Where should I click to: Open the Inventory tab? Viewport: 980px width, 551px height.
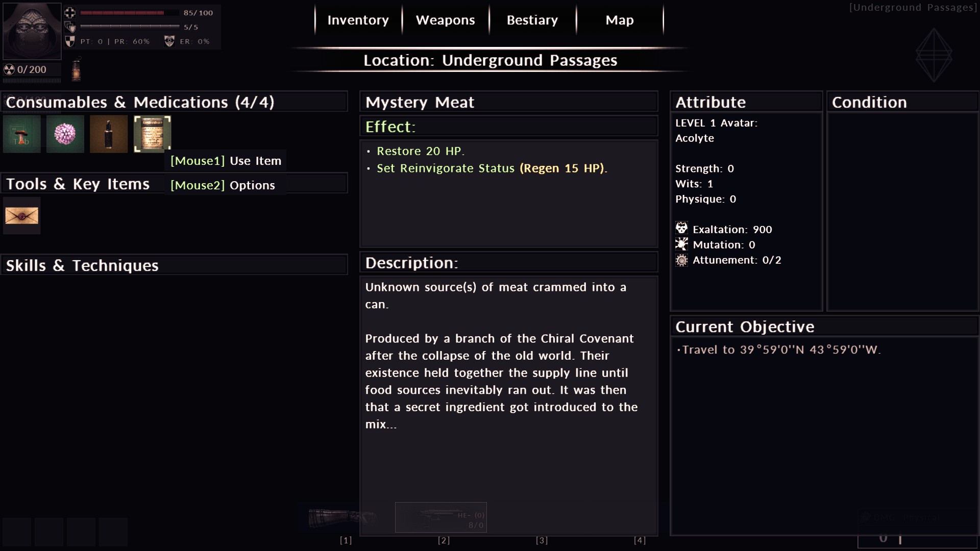358,20
